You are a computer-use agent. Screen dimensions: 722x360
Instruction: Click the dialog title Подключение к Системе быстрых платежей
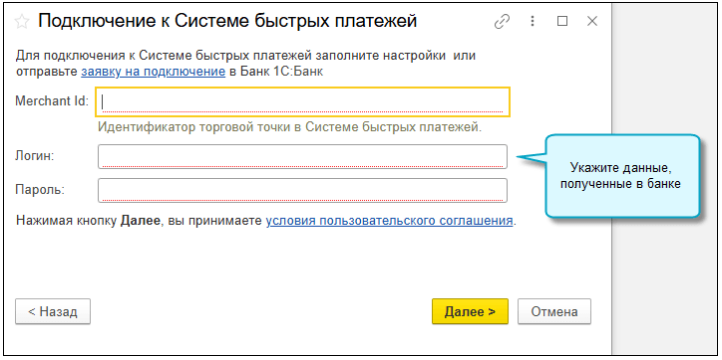tap(227, 21)
